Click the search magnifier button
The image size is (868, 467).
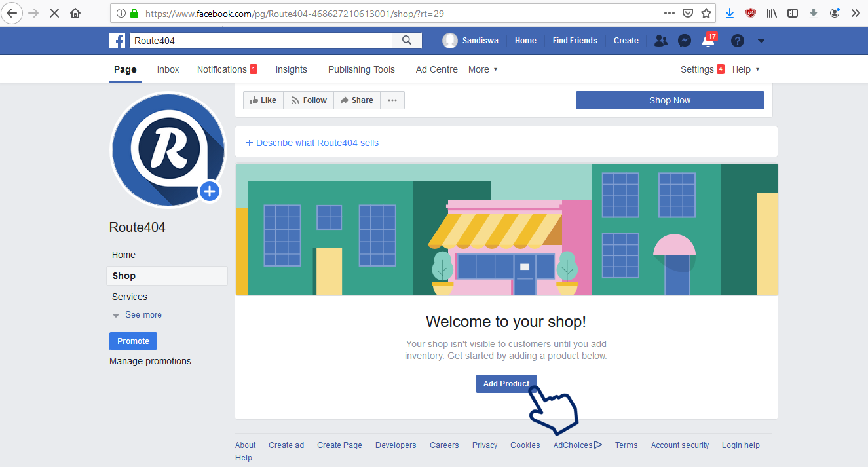407,41
